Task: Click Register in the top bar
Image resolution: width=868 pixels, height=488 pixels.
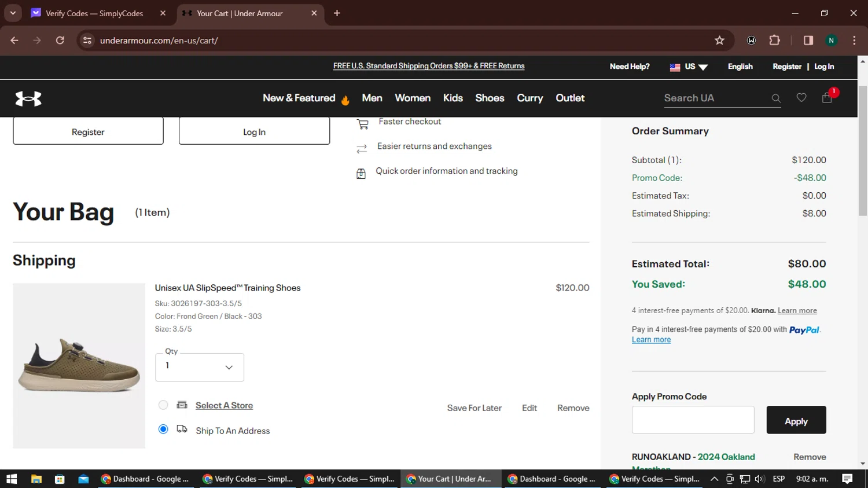Action: (x=787, y=67)
